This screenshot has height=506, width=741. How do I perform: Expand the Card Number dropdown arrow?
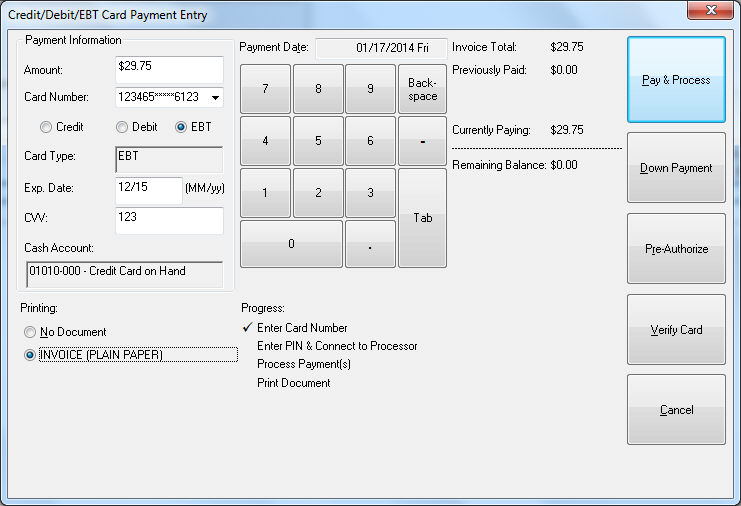point(216,98)
